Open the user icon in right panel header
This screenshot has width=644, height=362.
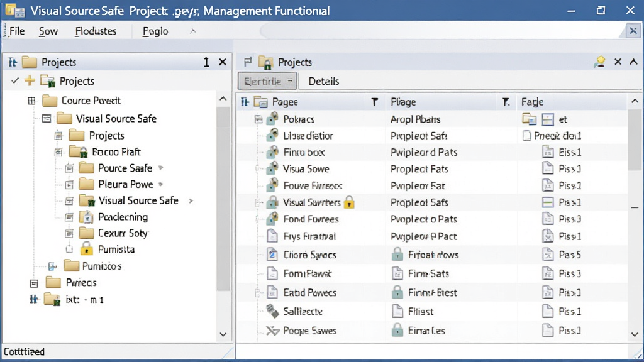pos(599,62)
